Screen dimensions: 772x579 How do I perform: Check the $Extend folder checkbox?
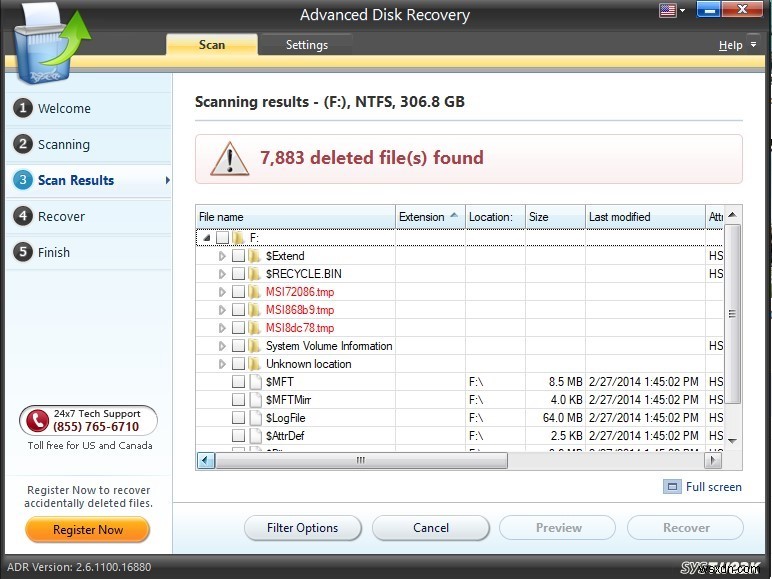click(238, 256)
